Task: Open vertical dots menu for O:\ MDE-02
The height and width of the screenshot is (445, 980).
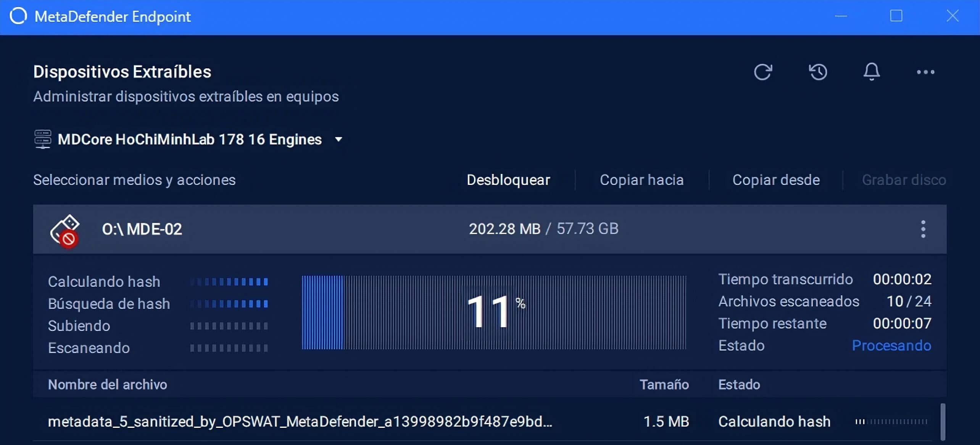Action: pos(923,229)
